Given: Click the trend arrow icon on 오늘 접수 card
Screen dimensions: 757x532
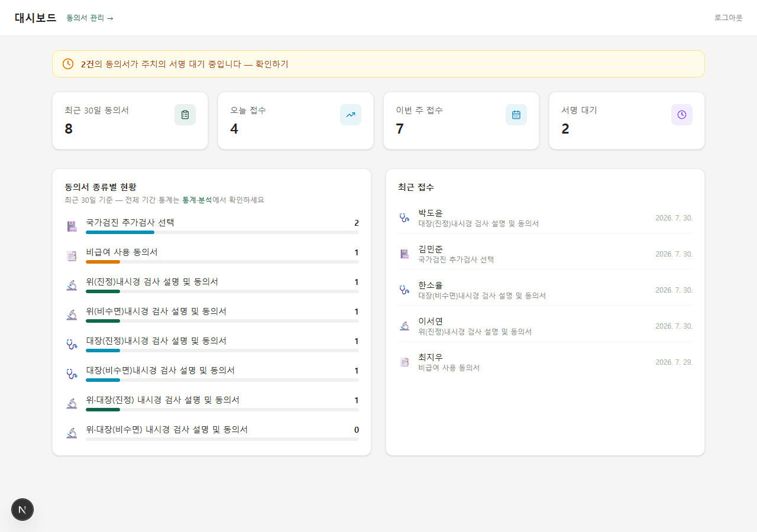Looking at the screenshot, I should (351, 115).
